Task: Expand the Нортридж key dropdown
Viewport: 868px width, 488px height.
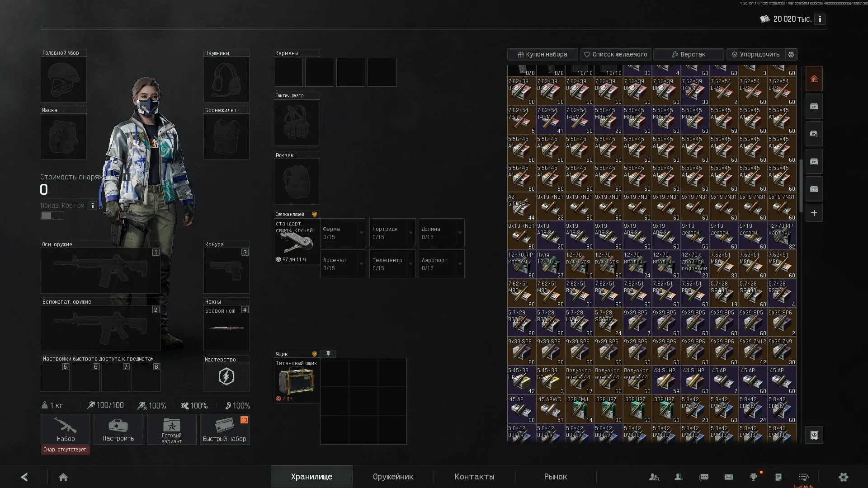Action: point(410,233)
